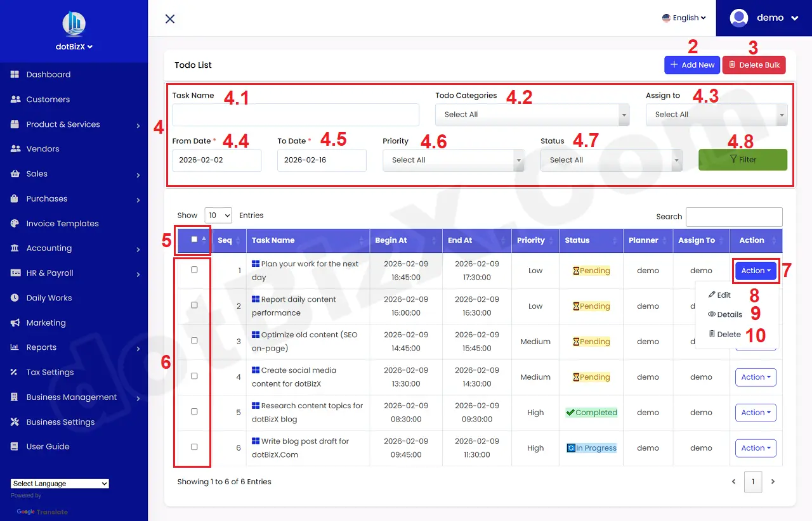This screenshot has width=812, height=521.
Task: Check the select-all checkbox in table header
Action: pyautogui.click(x=194, y=240)
